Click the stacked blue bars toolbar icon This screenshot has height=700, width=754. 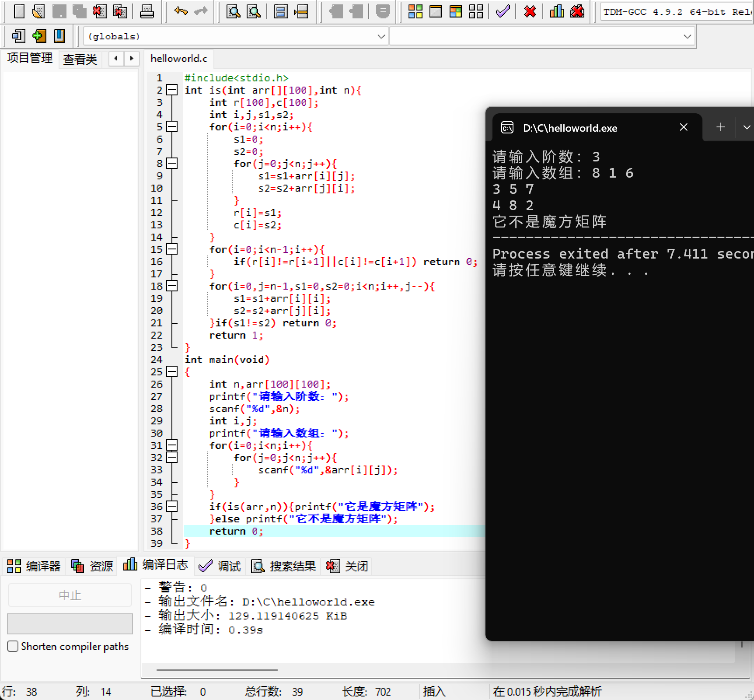click(x=280, y=11)
